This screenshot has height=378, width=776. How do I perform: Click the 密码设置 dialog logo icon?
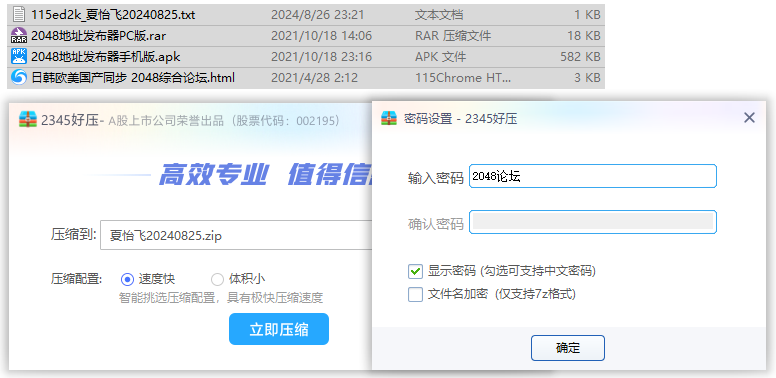point(390,118)
